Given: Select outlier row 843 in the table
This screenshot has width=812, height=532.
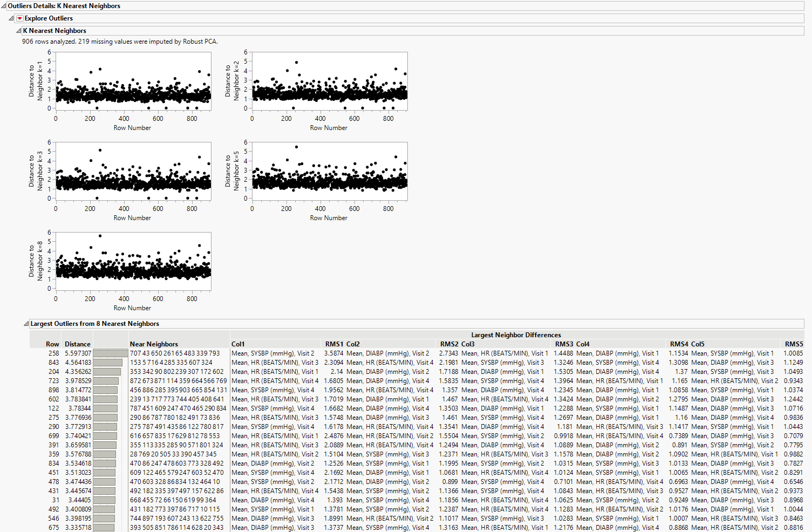Looking at the screenshot, I should (x=52, y=363).
